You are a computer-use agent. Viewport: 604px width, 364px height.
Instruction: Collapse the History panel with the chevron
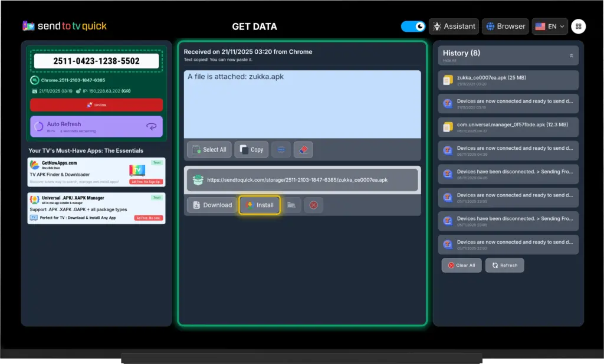570,55
